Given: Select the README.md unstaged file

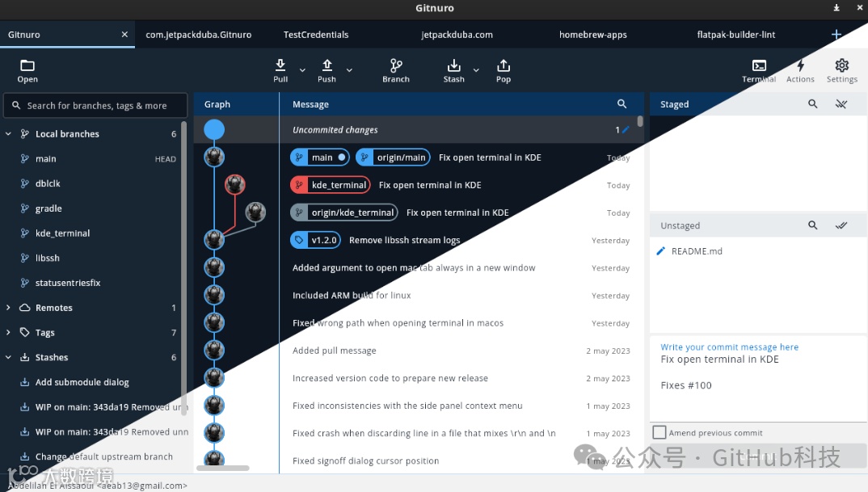Looking at the screenshot, I should [758, 251].
